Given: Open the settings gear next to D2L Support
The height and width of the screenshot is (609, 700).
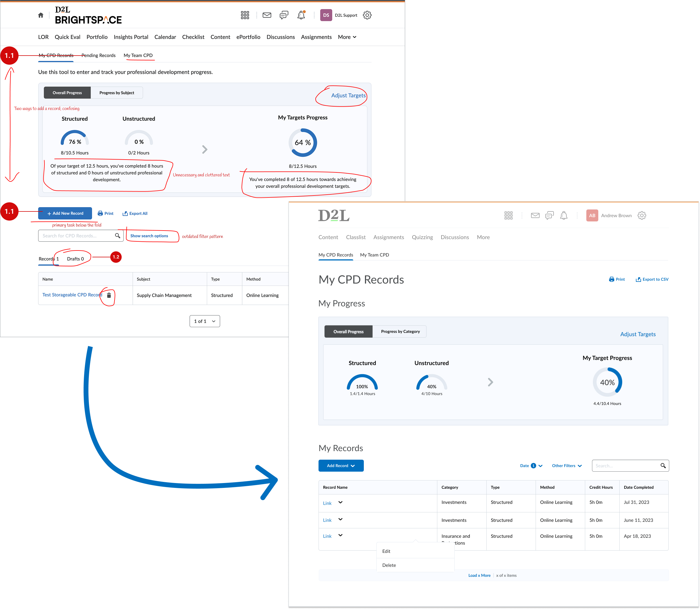Looking at the screenshot, I should (x=367, y=15).
